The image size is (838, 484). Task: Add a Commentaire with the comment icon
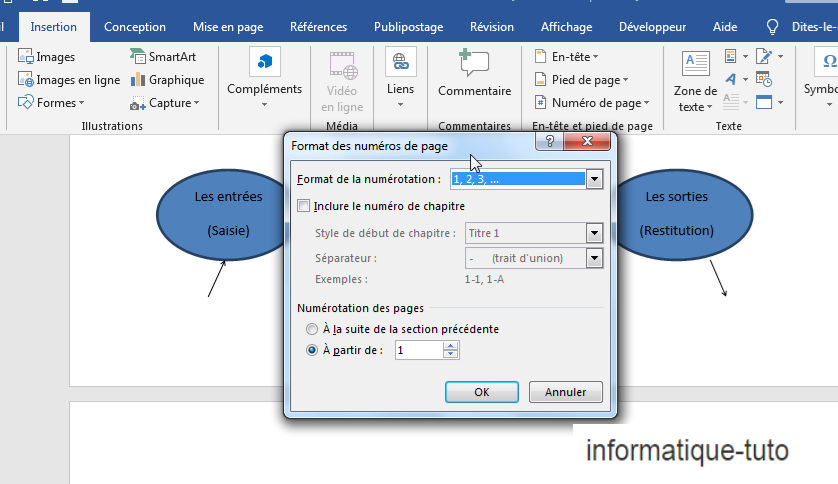point(474,64)
